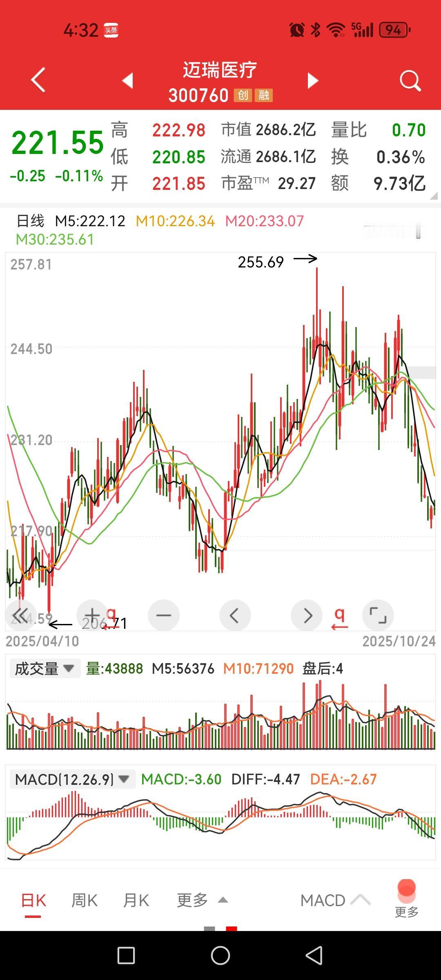Open the MACD(12,26,9) parameter dropdown
Screen dimensions: 441x980
coord(72,780)
